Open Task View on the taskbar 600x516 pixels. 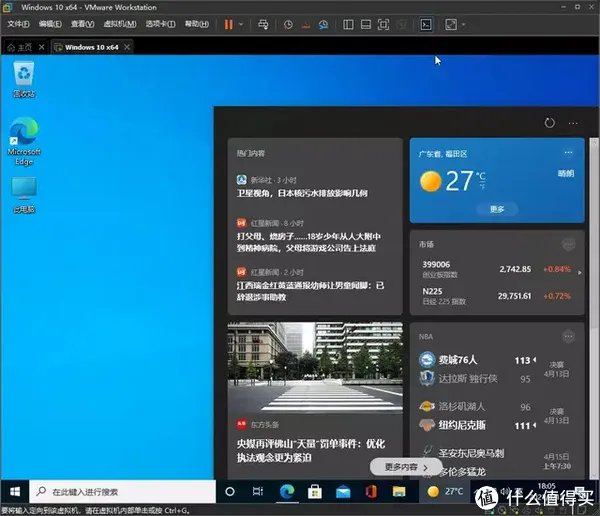[258, 492]
